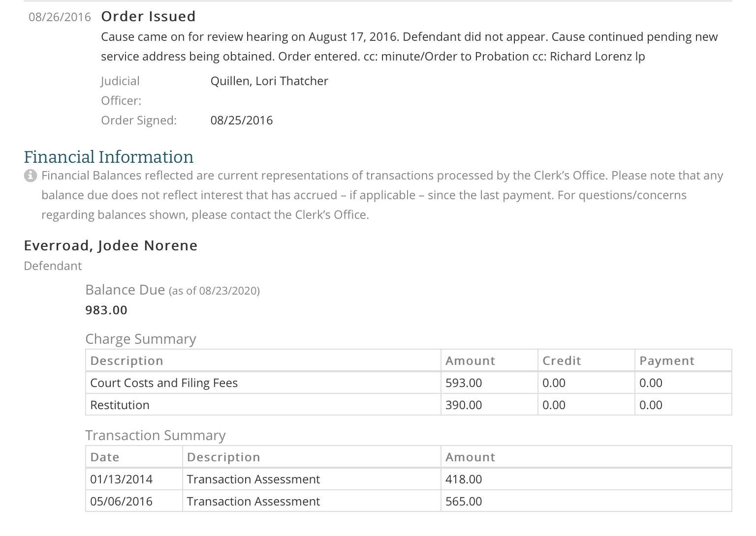Click the Restitution amount 390.00
The width and height of the screenshot is (756, 536).
(x=464, y=405)
